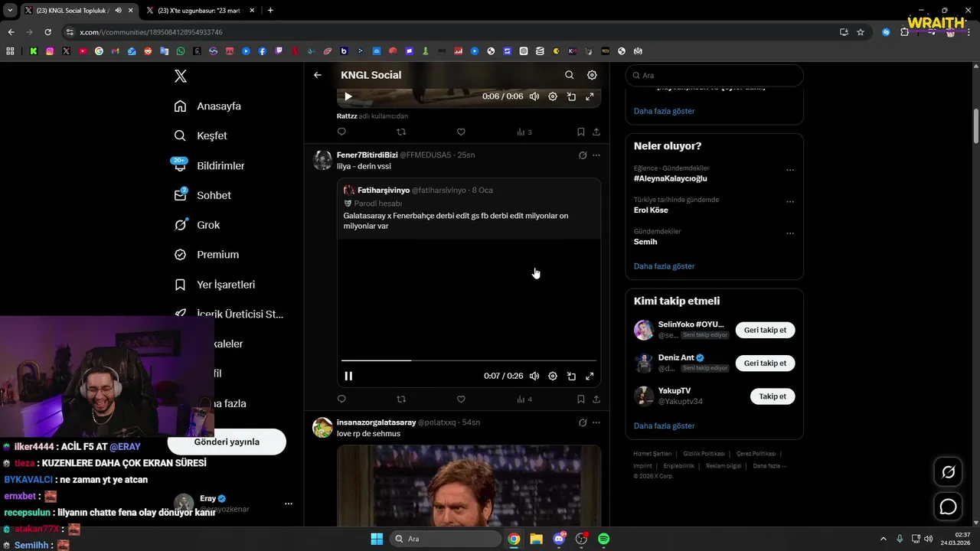
Task: Go back with the KNGL Social arrow
Action: pos(318,75)
